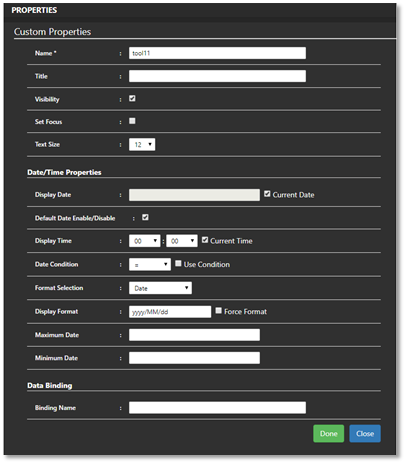Screen dimensions: 406x464
Task: Toggle the Visibility checkbox
Action: point(132,98)
